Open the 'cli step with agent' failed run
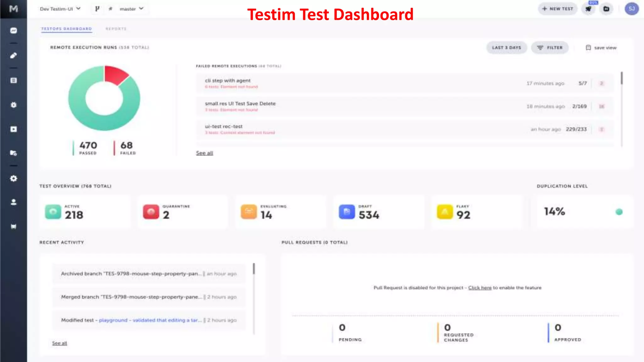This screenshot has height=362, width=644. point(228,81)
